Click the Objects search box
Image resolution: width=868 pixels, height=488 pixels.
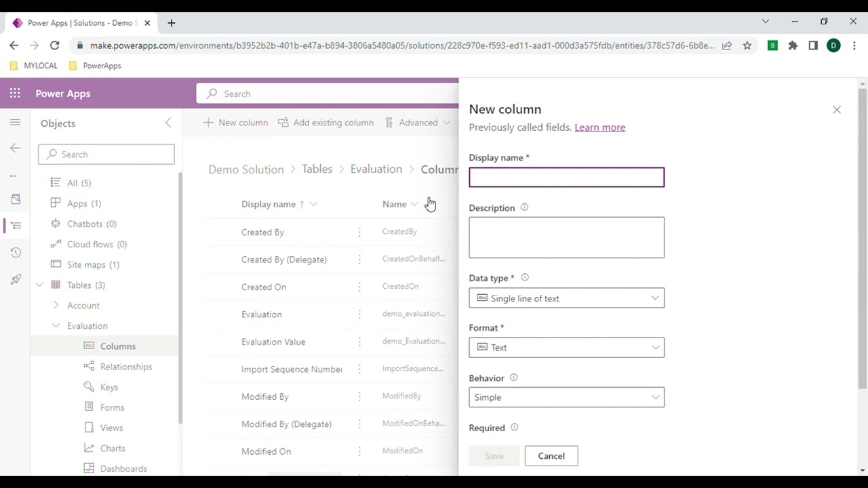(x=106, y=155)
